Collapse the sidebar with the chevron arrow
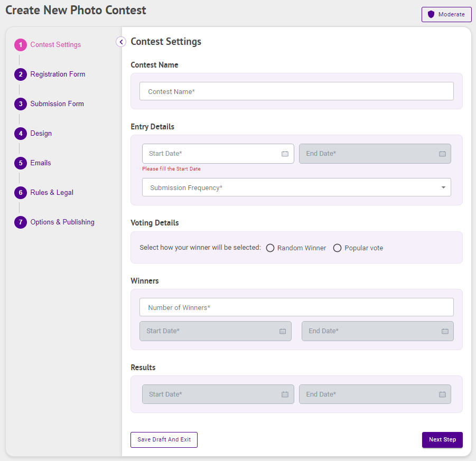The height and width of the screenshot is (461, 476). pos(121,42)
